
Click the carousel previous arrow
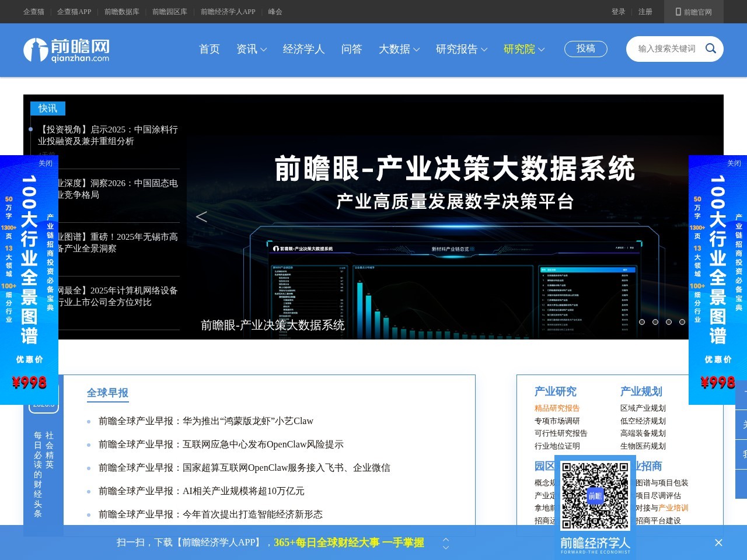coord(201,216)
